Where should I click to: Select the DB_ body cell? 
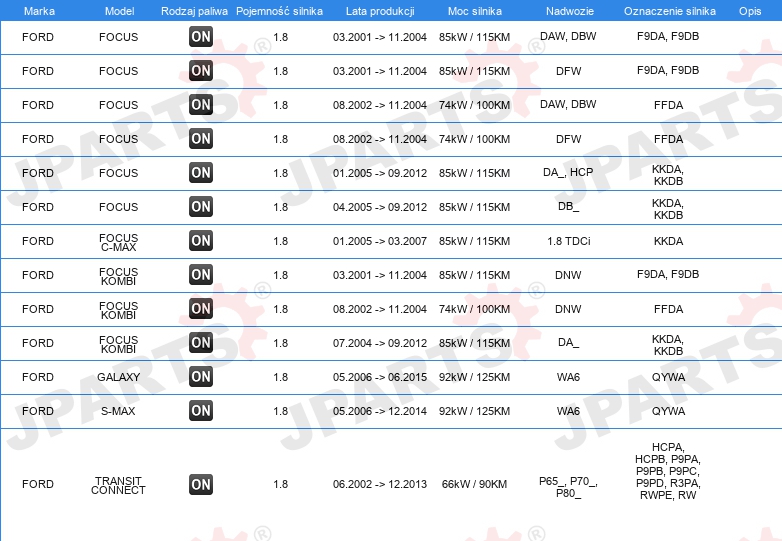pos(569,206)
